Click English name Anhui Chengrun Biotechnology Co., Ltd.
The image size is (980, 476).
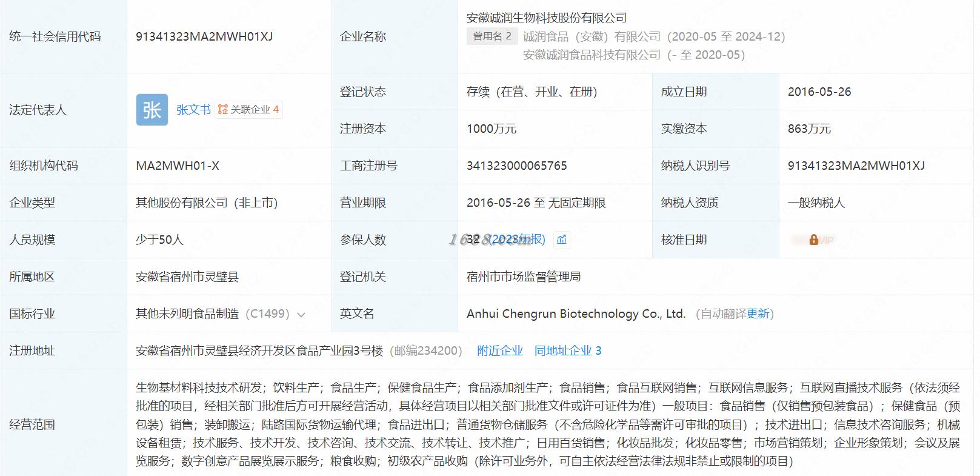click(576, 314)
